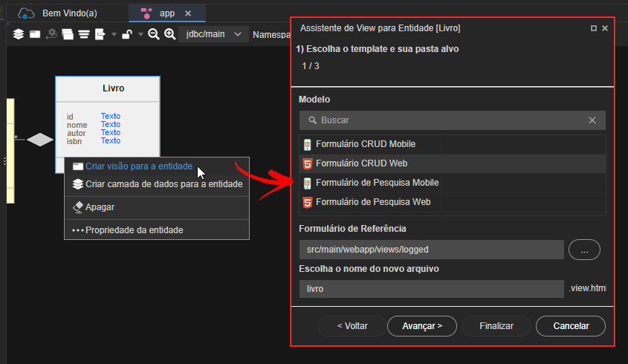
Task: Click the align lines icon in toolbar
Action: 84,34
